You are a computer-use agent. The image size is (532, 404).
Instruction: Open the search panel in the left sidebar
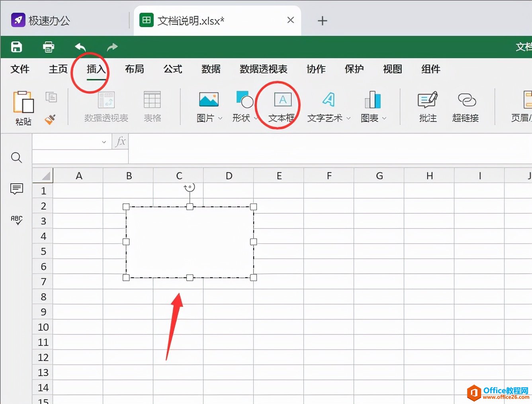16,157
